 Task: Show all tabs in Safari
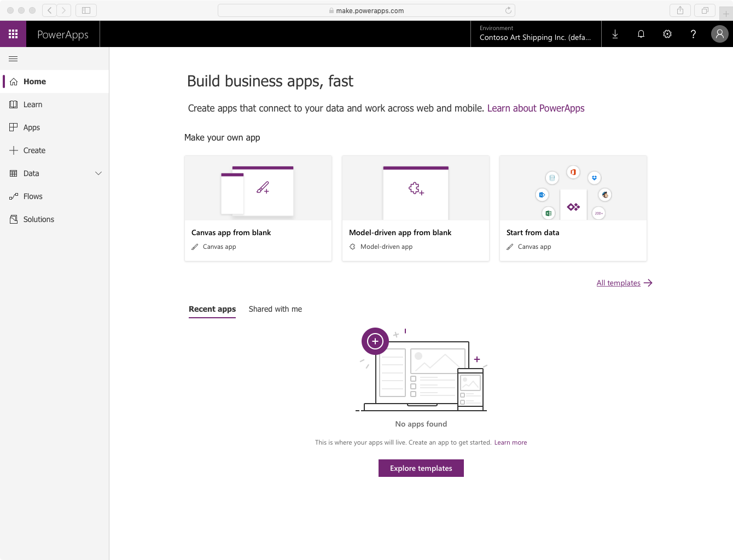(x=705, y=10)
